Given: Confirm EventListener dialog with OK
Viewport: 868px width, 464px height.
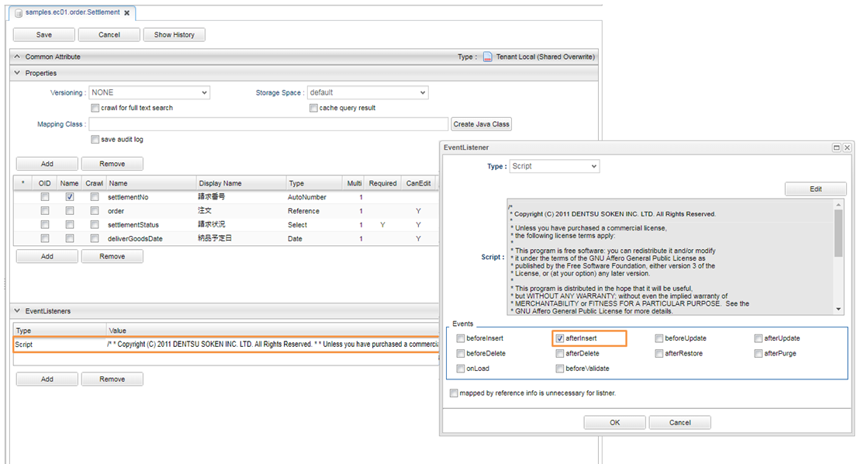Looking at the screenshot, I should coord(614,422).
